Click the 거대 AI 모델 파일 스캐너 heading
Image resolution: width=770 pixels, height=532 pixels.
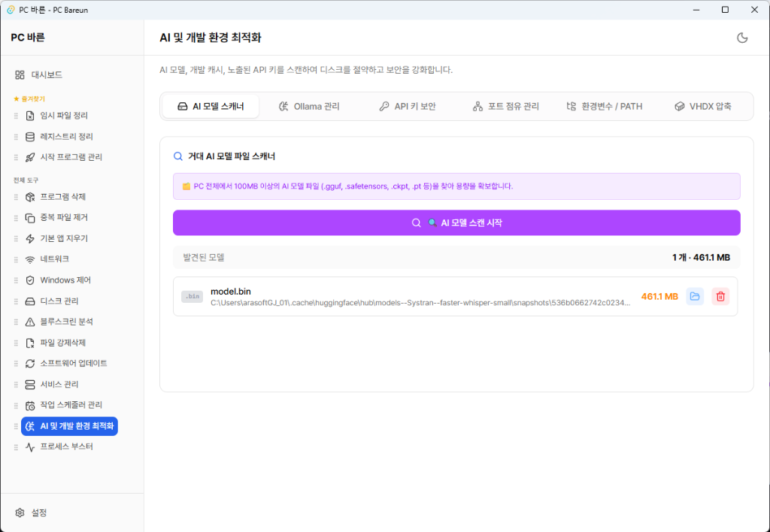pyautogui.click(x=232, y=156)
